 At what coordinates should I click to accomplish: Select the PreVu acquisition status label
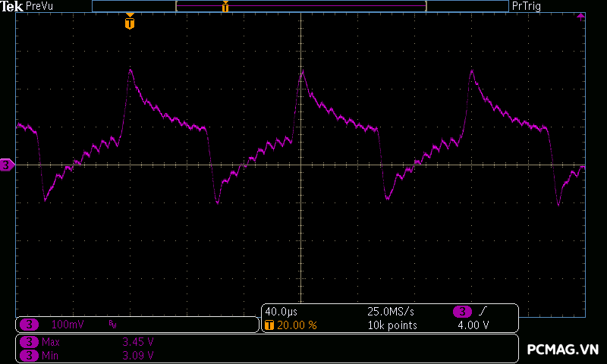pos(39,6)
